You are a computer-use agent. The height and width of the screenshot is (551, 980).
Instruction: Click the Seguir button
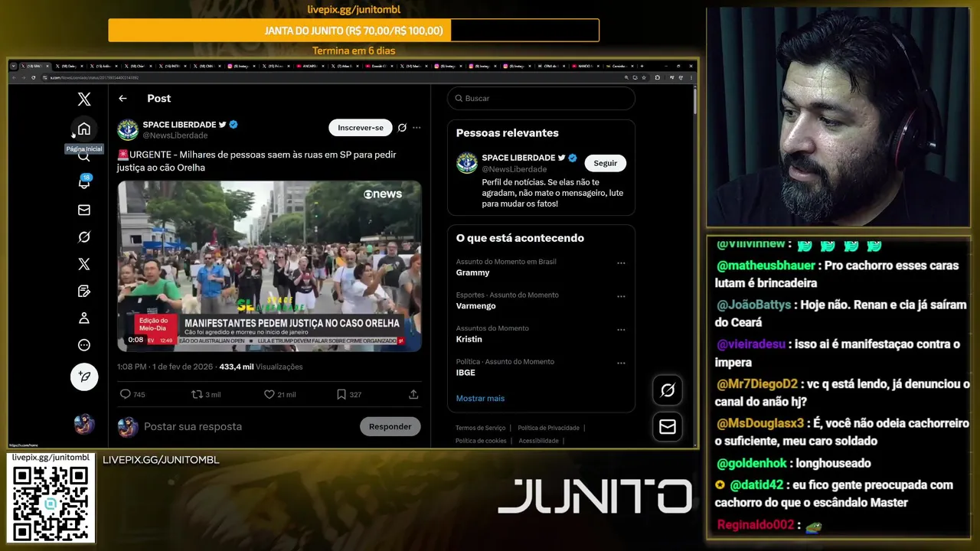tap(605, 163)
